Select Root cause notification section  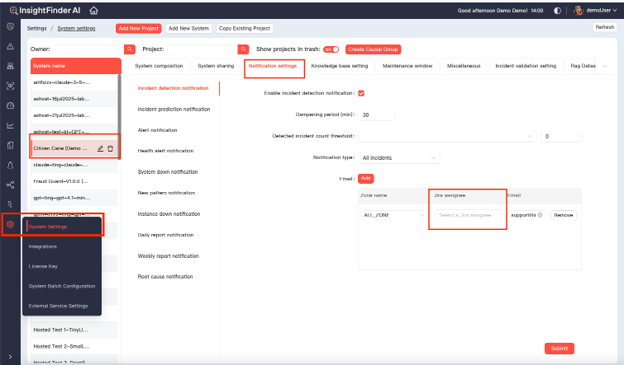[165, 277]
